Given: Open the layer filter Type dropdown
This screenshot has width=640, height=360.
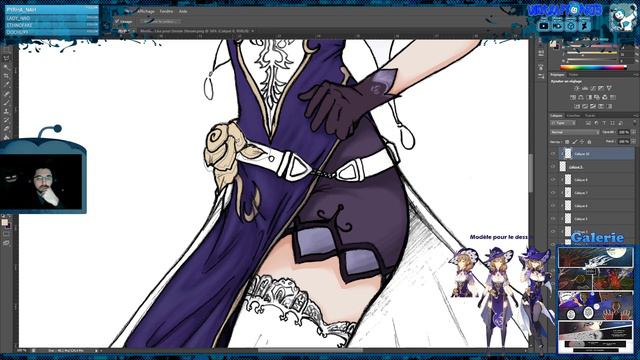Looking at the screenshot, I should point(563,123).
